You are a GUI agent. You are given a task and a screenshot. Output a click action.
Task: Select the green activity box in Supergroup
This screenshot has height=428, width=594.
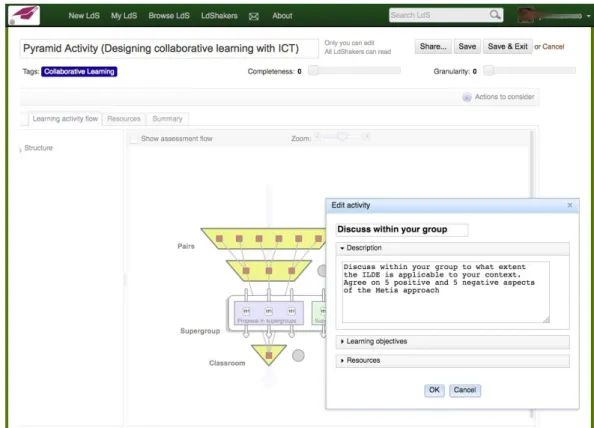point(319,313)
